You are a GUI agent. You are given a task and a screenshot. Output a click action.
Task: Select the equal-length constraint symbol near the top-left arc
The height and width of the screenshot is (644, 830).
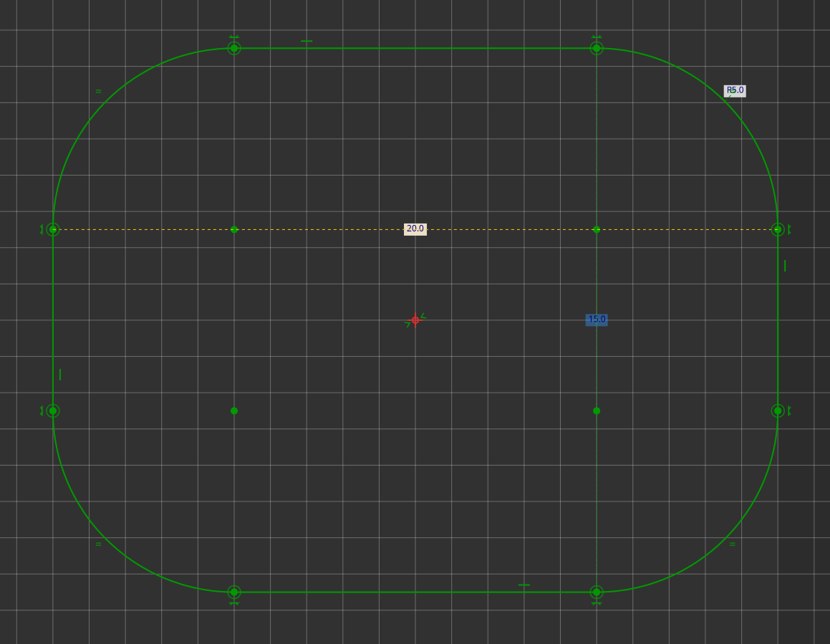click(97, 91)
